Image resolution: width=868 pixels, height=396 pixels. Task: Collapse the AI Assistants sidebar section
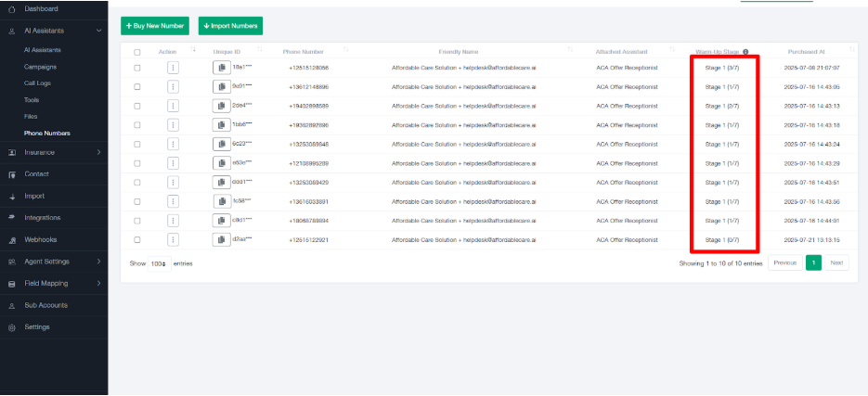[98, 31]
